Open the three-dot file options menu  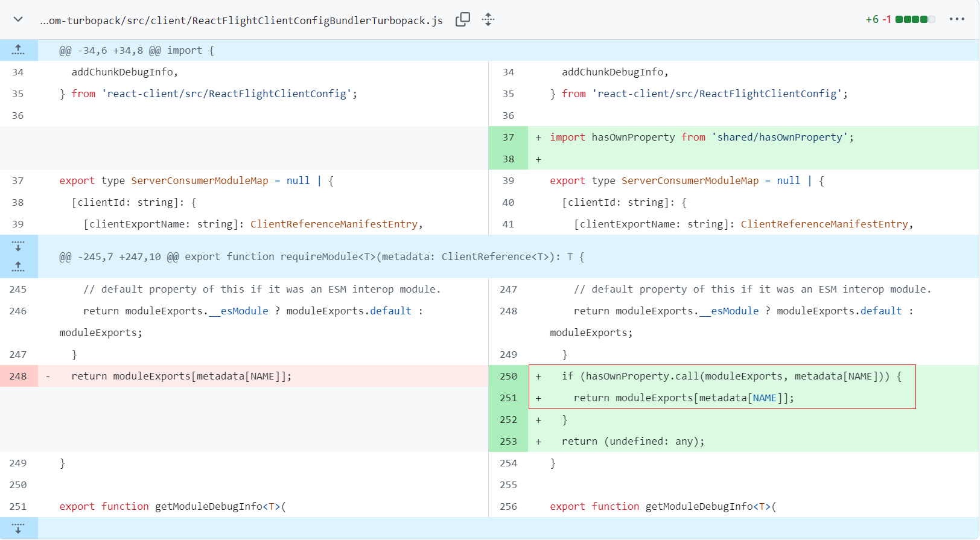coord(956,19)
